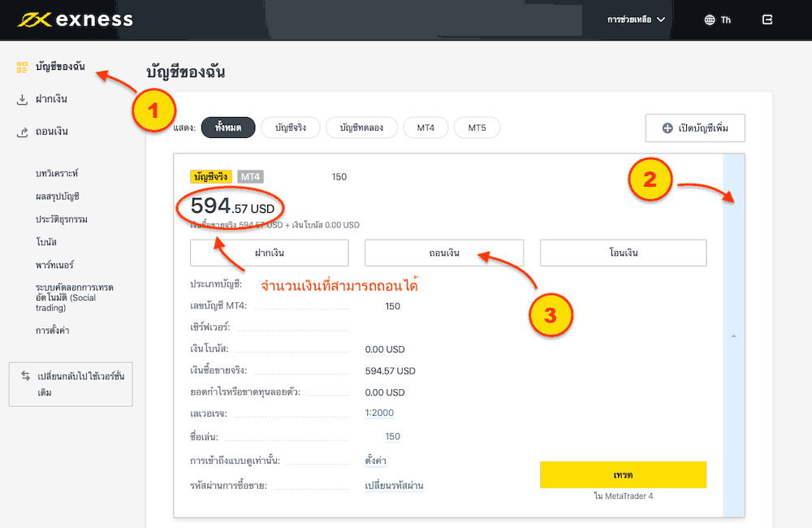Click the globe language icon
The image size is (812, 528).
pos(710,19)
